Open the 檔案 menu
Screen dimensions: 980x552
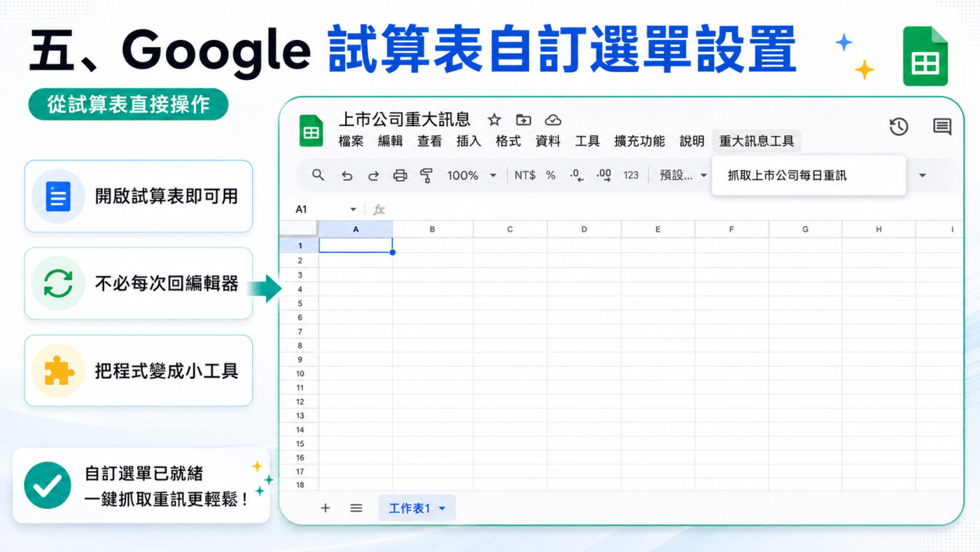351,142
